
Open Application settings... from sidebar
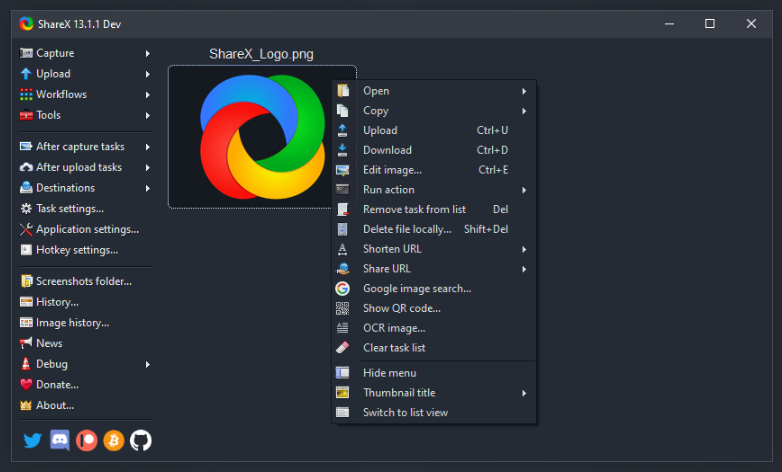coord(87,230)
